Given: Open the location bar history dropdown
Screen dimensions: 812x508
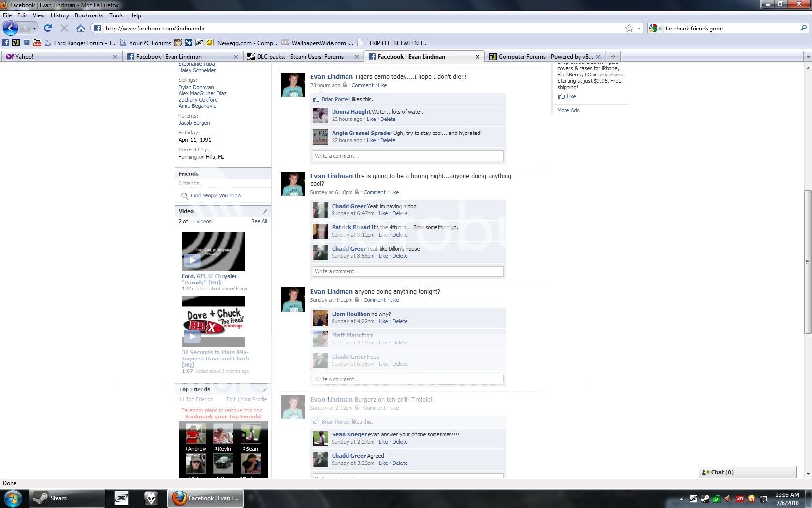Looking at the screenshot, I should pyautogui.click(x=639, y=28).
